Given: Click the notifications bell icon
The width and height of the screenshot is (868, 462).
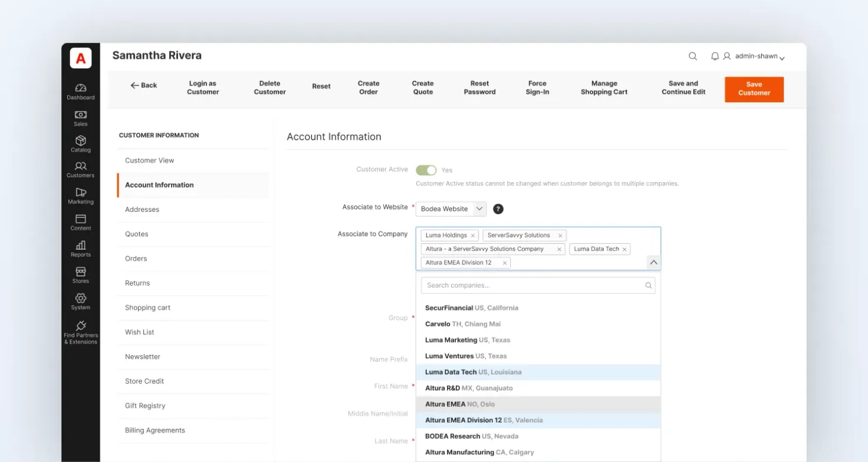Looking at the screenshot, I should (715, 56).
